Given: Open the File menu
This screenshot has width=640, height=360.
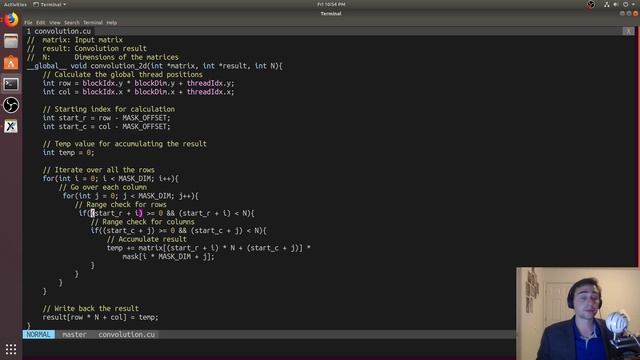Looking at the screenshot, I should 28,23.
